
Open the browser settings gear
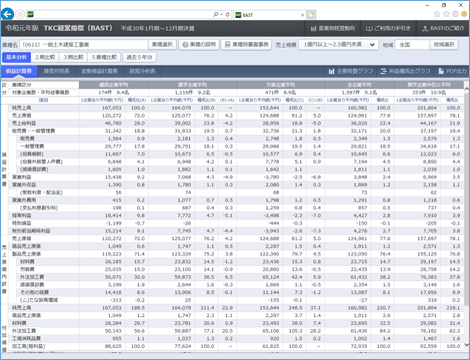tap(455, 14)
